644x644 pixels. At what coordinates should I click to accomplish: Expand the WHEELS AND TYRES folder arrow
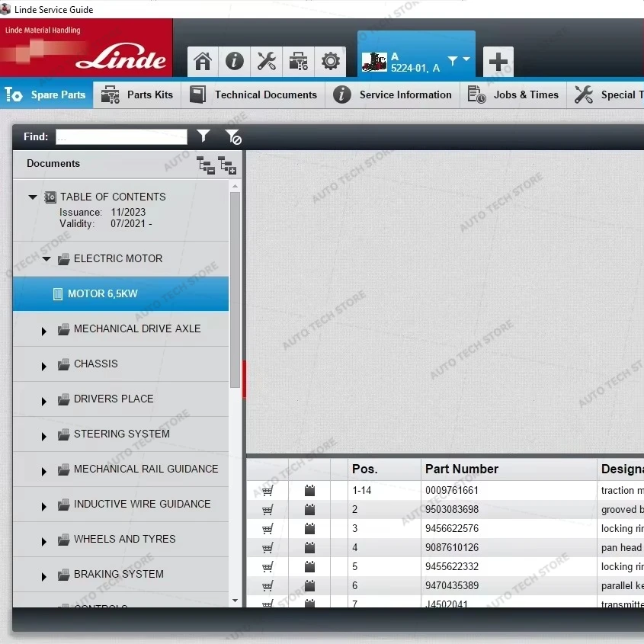pos(44,542)
